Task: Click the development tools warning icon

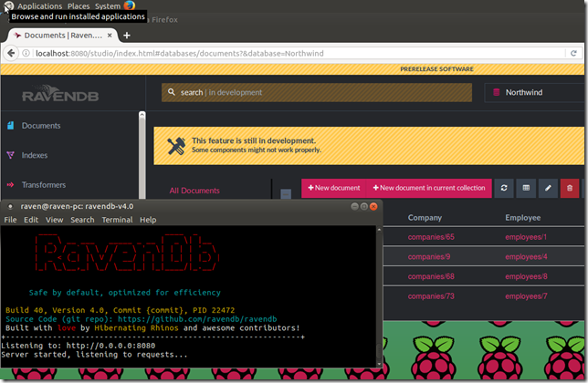Action: point(176,146)
